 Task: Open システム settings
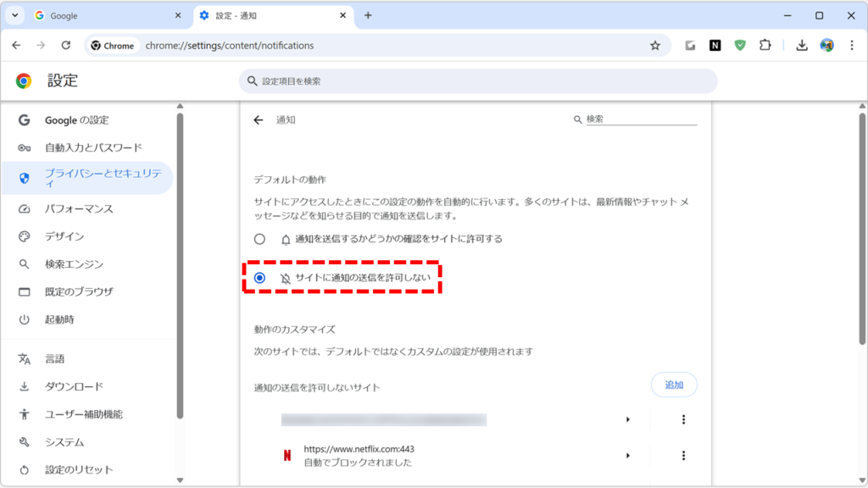point(87,441)
